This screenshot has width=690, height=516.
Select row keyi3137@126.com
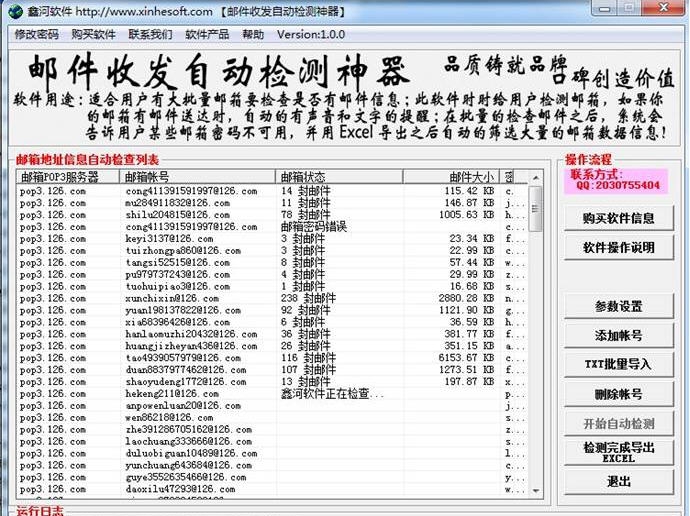272,238
